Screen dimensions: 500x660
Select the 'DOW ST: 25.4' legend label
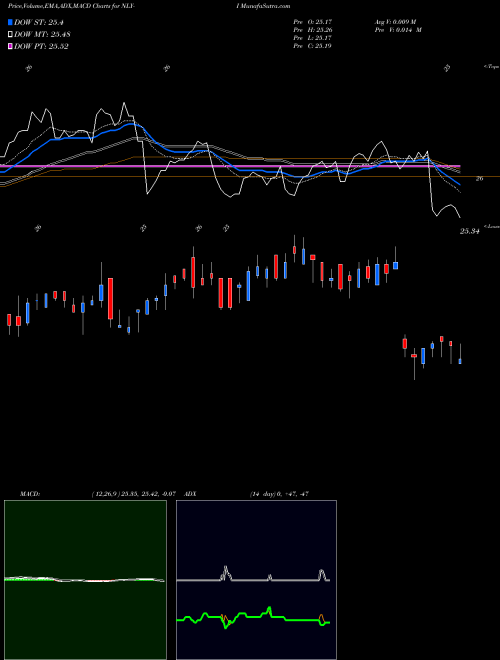(39, 22)
